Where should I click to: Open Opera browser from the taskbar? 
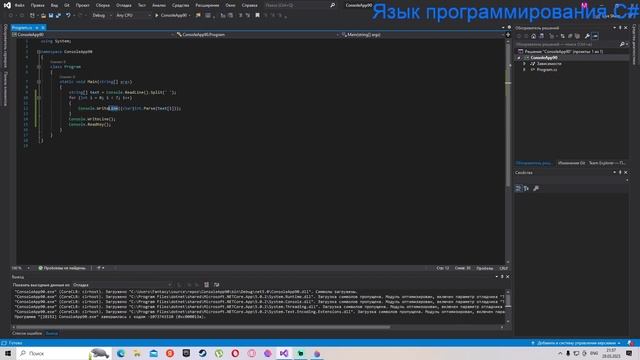(x=235, y=353)
